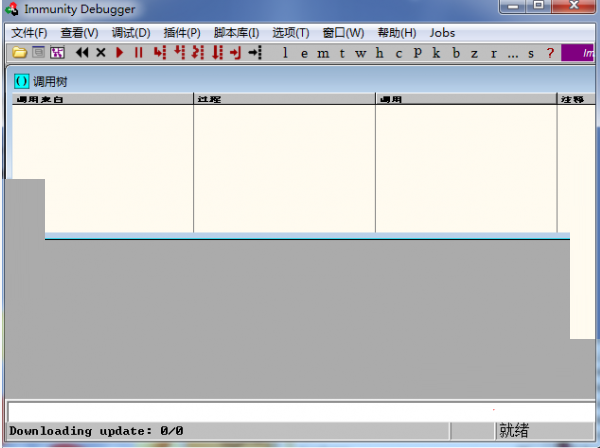Run program with red play icon
Viewport: 600px width, 448px height.
(120, 52)
